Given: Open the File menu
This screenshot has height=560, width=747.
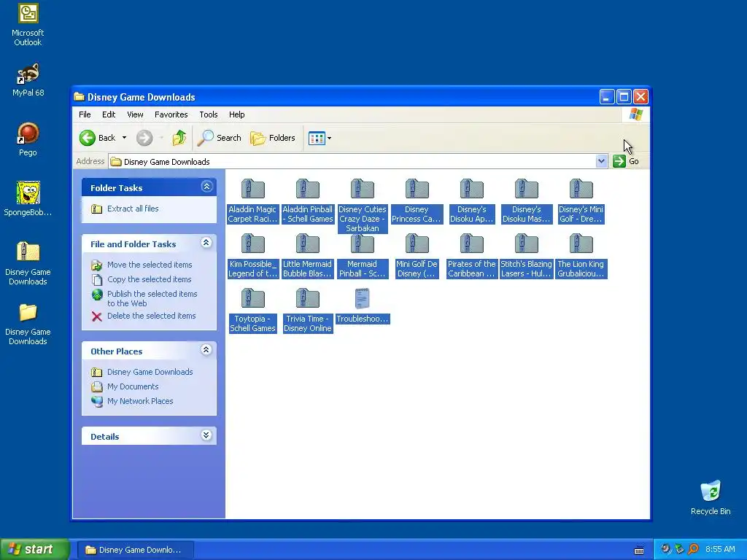Looking at the screenshot, I should 85,114.
